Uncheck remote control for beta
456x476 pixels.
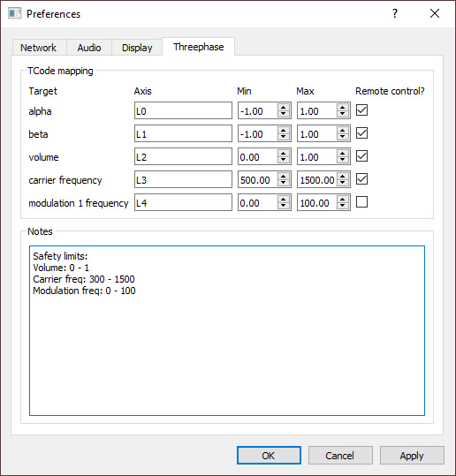point(361,133)
